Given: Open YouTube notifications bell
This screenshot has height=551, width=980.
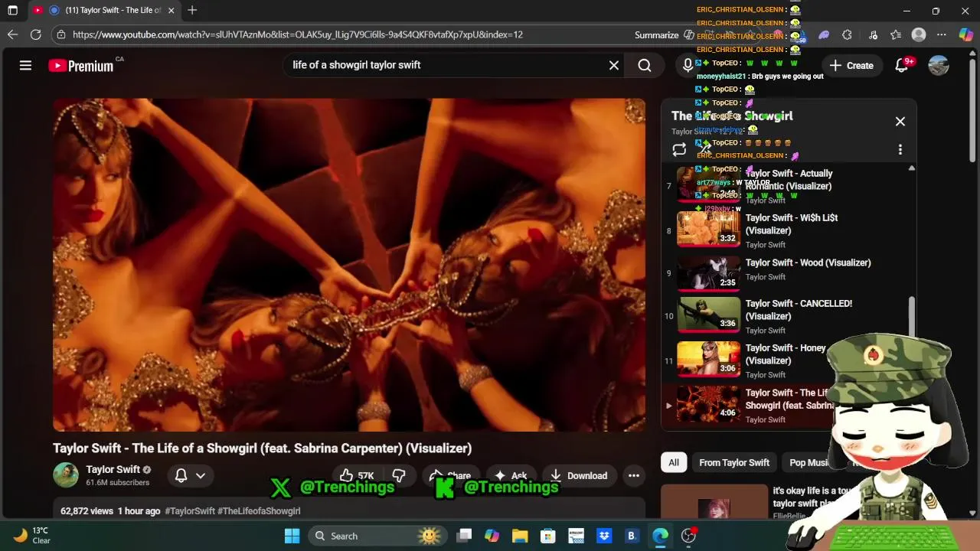Looking at the screenshot, I should click(x=902, y=65).
